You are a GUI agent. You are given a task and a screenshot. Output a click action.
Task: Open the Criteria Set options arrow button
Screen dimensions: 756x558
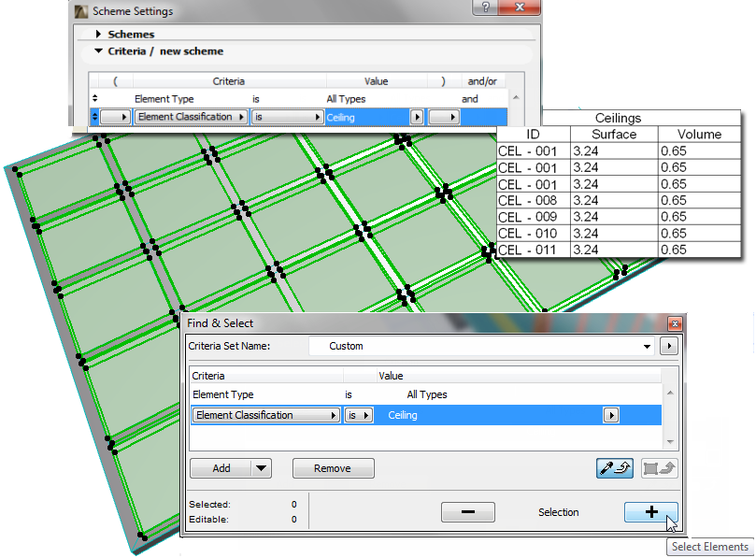669,346
